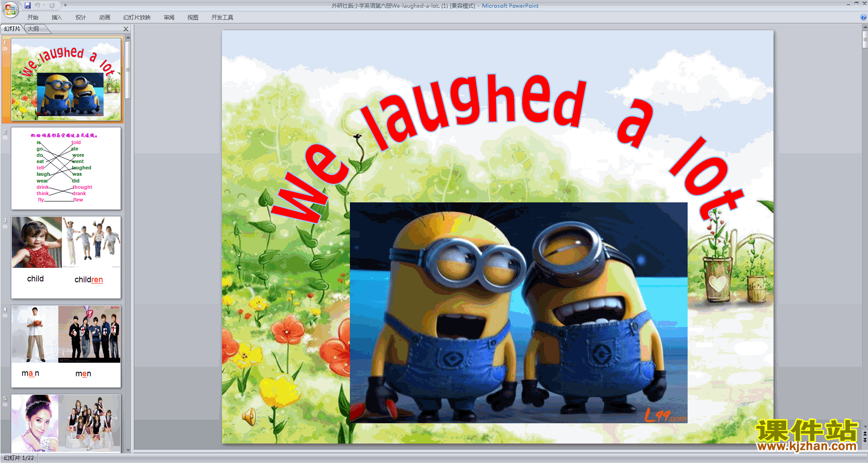Click the Next Slide double-arrow button
The image size is (868, 463).
click(865, 440)
